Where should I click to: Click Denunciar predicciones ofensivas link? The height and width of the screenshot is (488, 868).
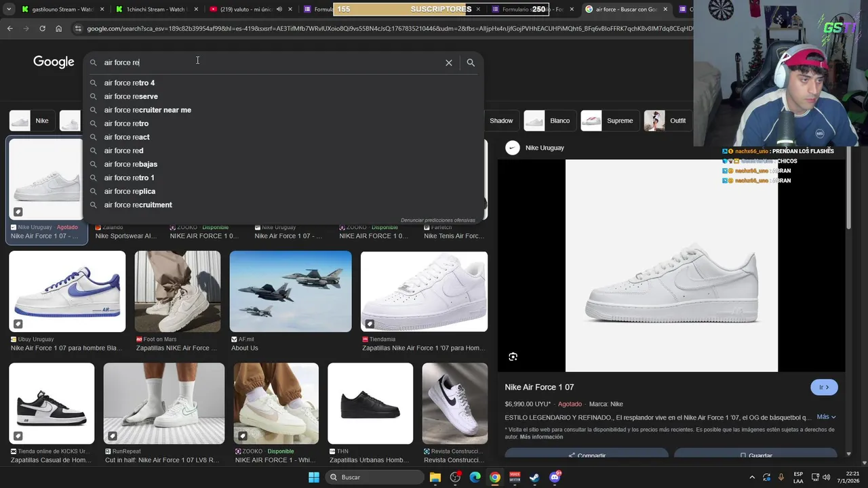click(x=438, y=220)
